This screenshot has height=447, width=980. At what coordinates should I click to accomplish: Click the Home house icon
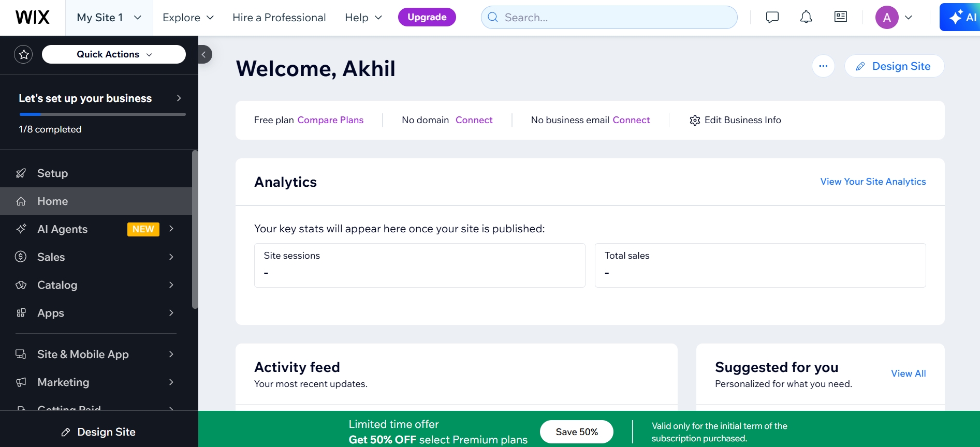point(21,201)
